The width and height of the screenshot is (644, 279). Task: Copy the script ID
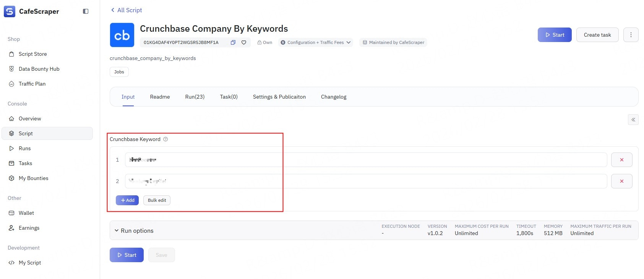(x=233, y=42)
